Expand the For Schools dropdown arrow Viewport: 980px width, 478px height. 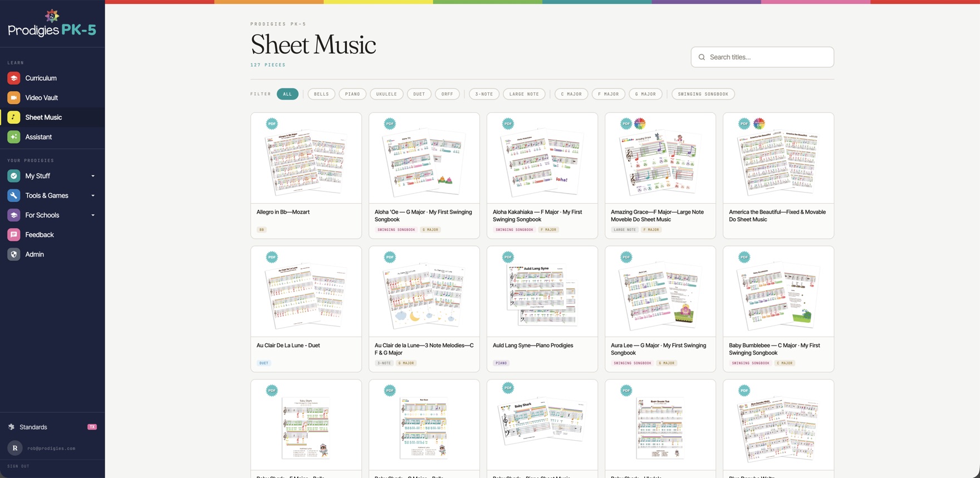tap(93, 215)
